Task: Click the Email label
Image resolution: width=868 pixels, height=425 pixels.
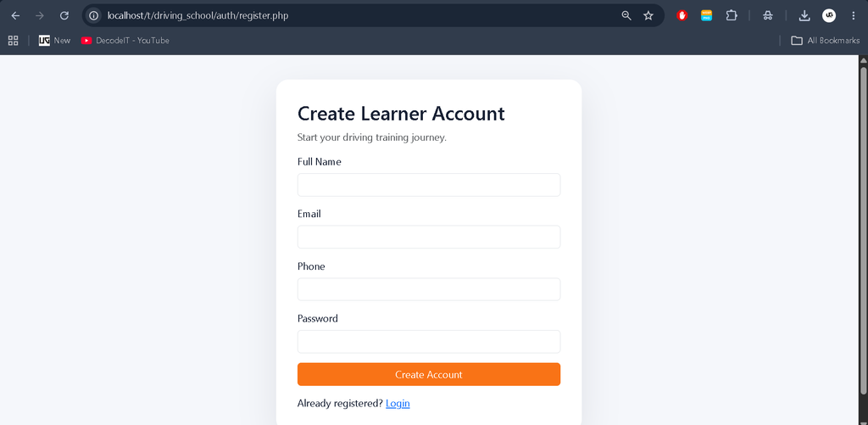Action: click(309, 214)
